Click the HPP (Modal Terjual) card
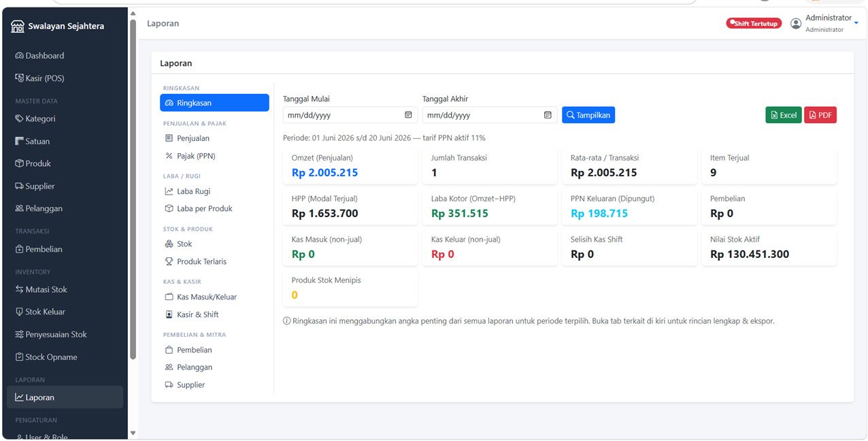 350,207
